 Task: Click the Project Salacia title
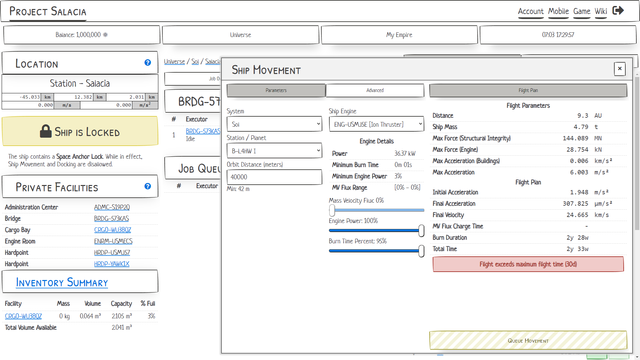48,11
